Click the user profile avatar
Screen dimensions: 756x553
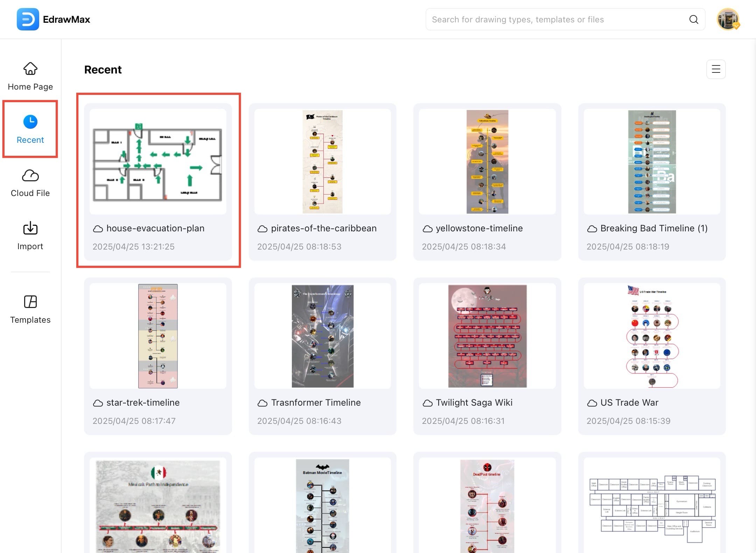point(728,19)
